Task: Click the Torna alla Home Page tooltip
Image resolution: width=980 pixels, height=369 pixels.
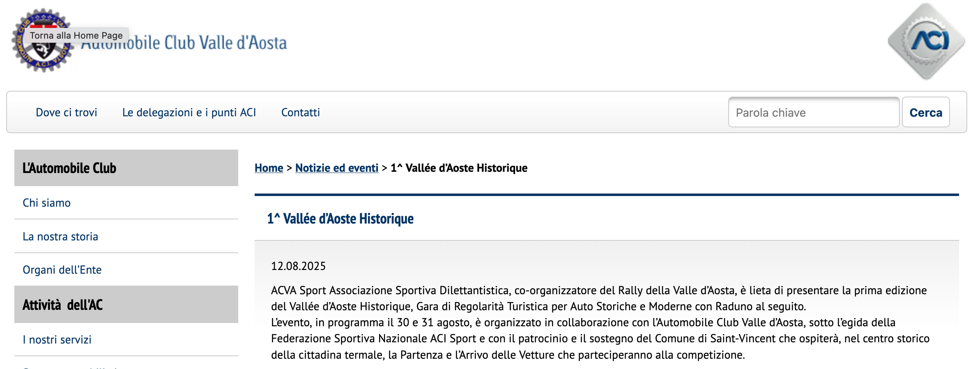Action: coord(76,35)
